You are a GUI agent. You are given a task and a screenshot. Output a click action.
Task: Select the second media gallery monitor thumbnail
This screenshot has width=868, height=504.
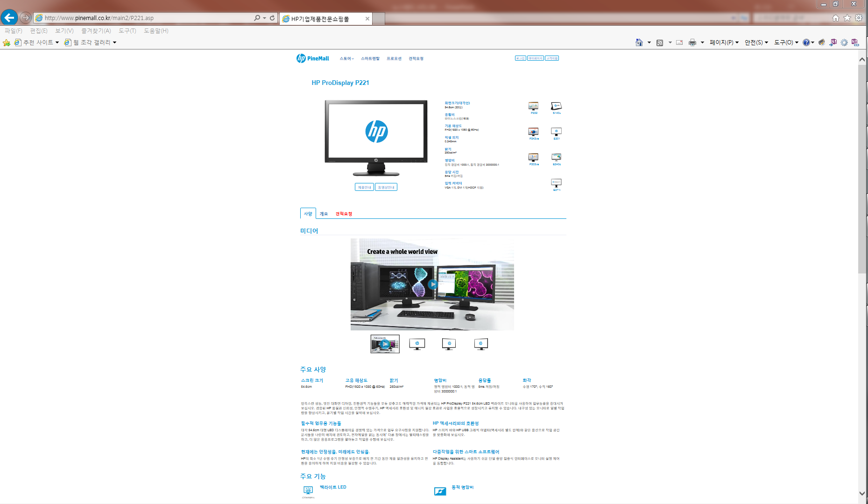[417, 344]
